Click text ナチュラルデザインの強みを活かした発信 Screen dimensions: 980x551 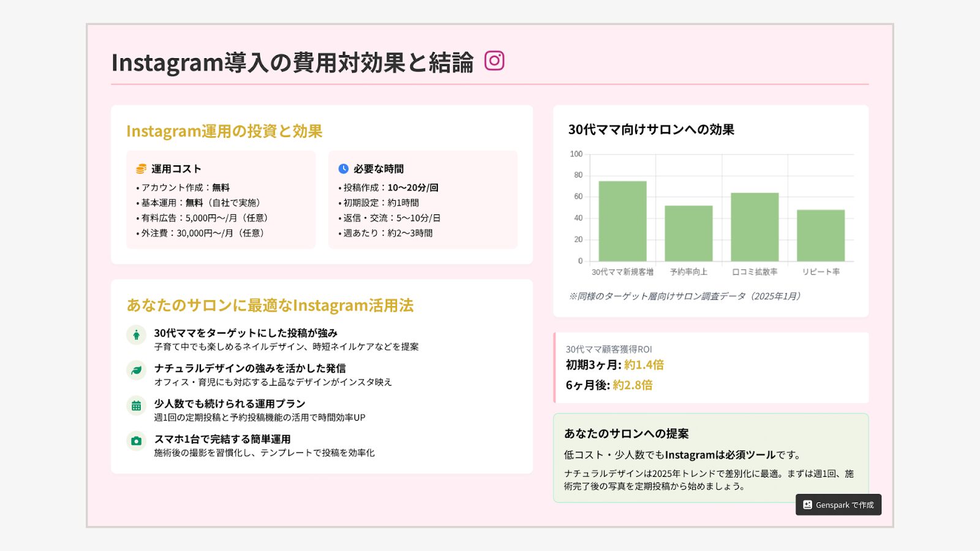click(x=250, y=369)
